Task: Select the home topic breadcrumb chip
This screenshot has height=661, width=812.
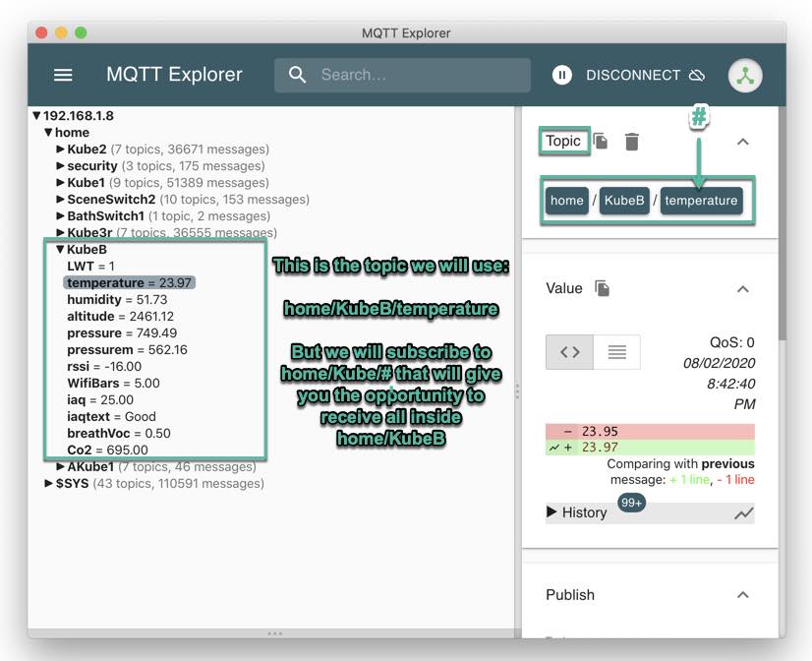Action: 566,201
